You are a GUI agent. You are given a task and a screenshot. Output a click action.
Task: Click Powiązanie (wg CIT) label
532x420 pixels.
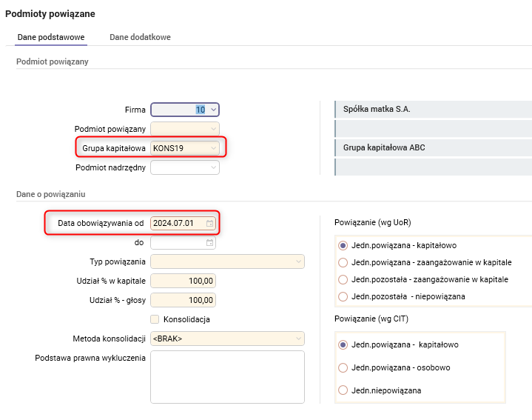[371, 319]
